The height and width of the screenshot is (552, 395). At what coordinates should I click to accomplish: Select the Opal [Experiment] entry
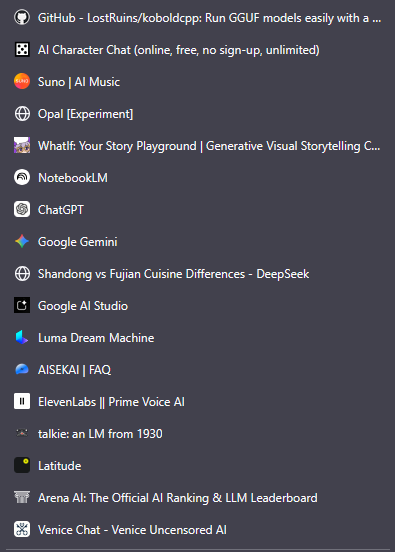point(198,114)
